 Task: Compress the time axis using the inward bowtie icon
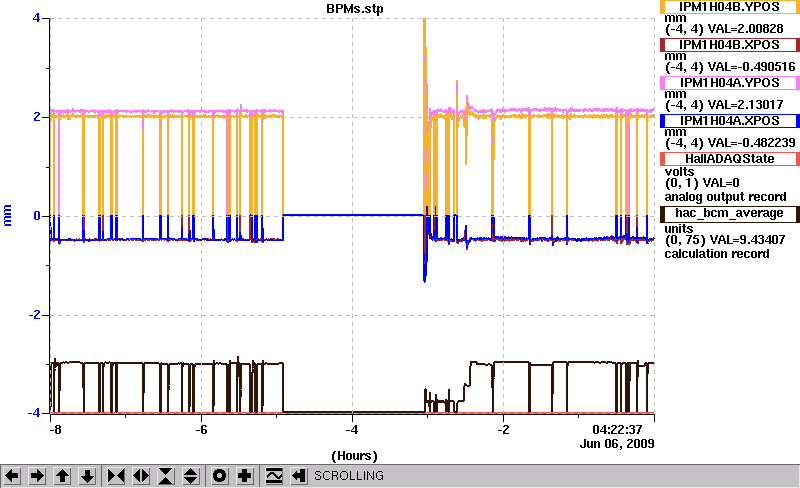point(116,476)
